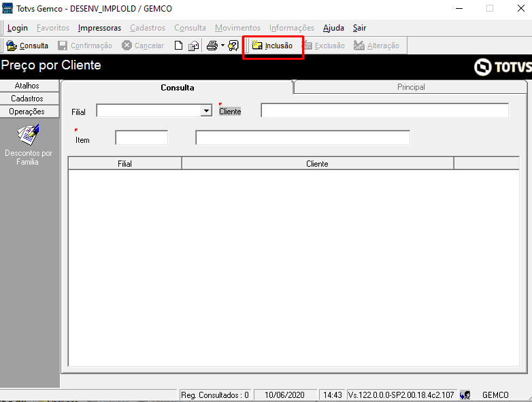
Task: Click the Alteração toolbar button
Action: click(376, 46)
